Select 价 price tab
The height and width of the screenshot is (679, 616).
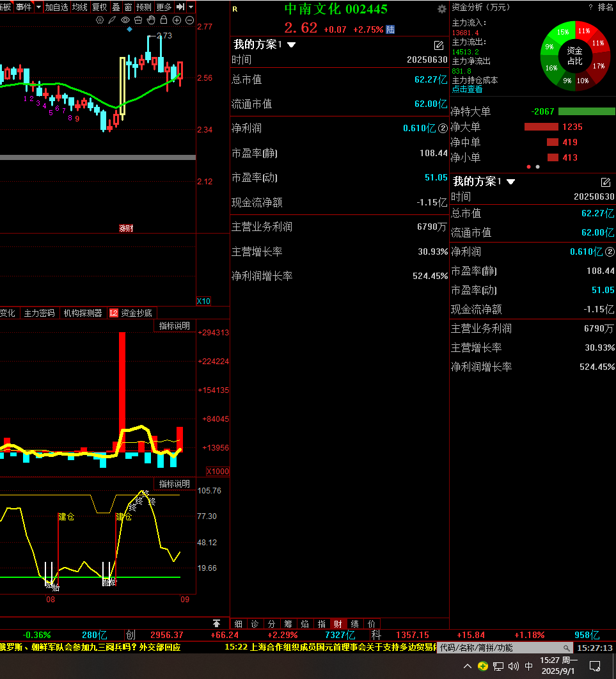click(x=372, y=624)
